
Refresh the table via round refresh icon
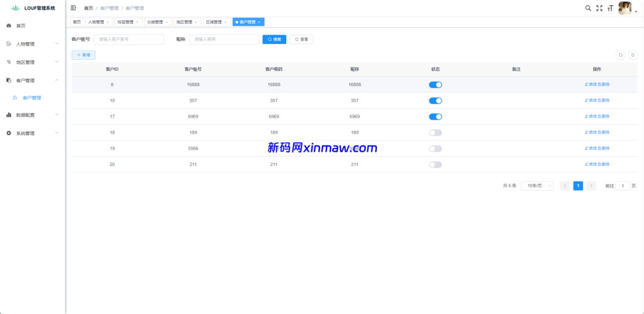point(633,55)
